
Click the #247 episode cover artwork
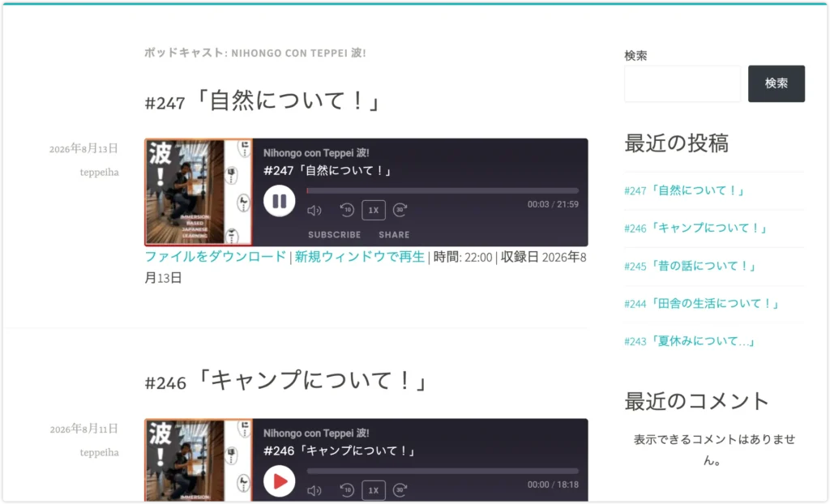(x=199, y=192)
